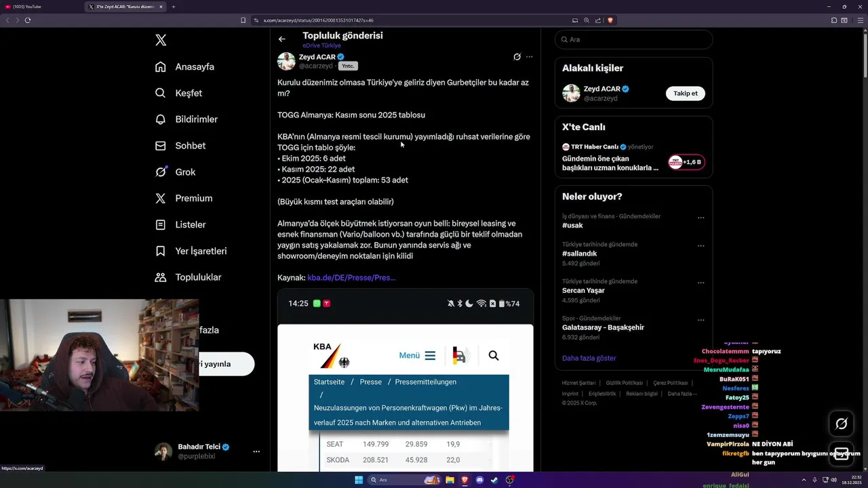Open the #usak trend
This screenshot has width=868, height=488.
click(x=572, y=225)
